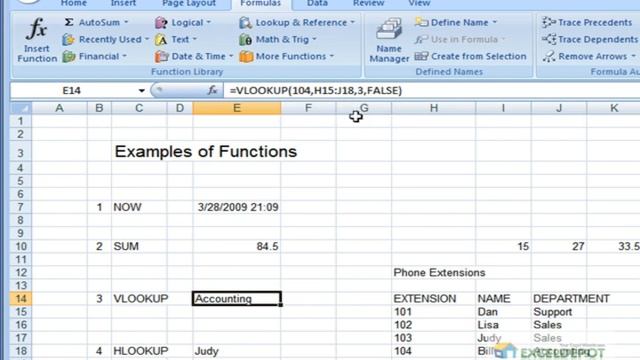Select row 14 header
This screenshot has height=360, width=640.
click(x=21, y=299)
